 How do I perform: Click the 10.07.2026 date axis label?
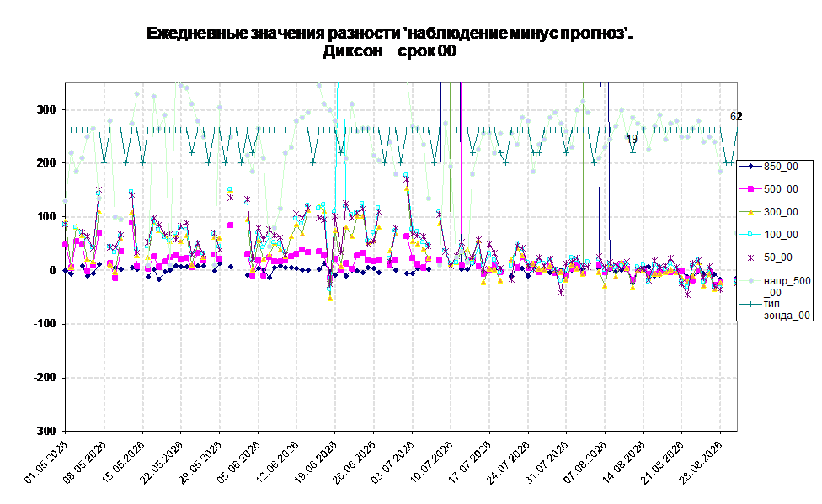coord(433,463)
